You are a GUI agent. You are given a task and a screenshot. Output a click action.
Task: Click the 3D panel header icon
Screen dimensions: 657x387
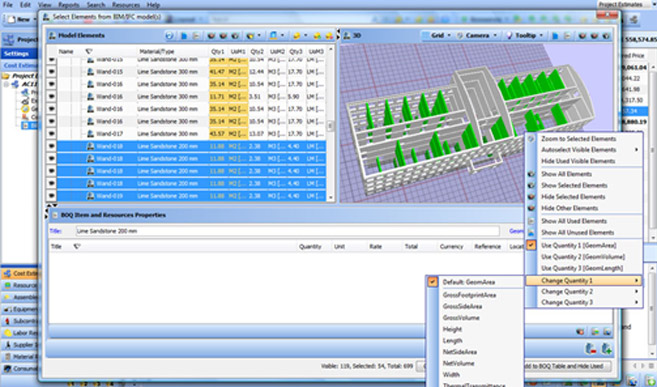tap(347, 36)
